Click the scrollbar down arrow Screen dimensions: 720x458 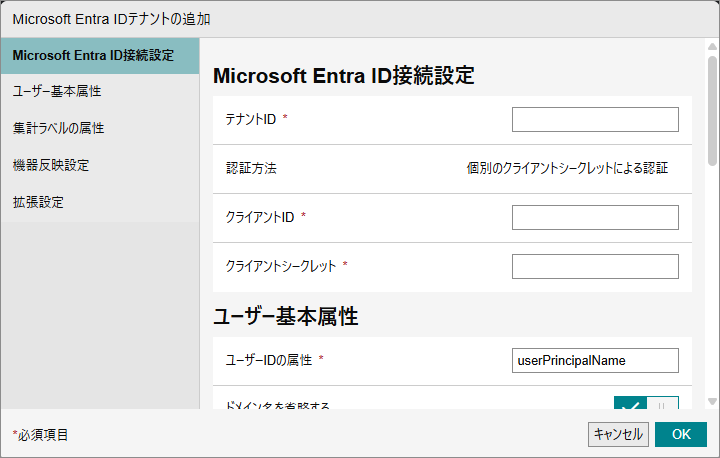tap(712, 401)
